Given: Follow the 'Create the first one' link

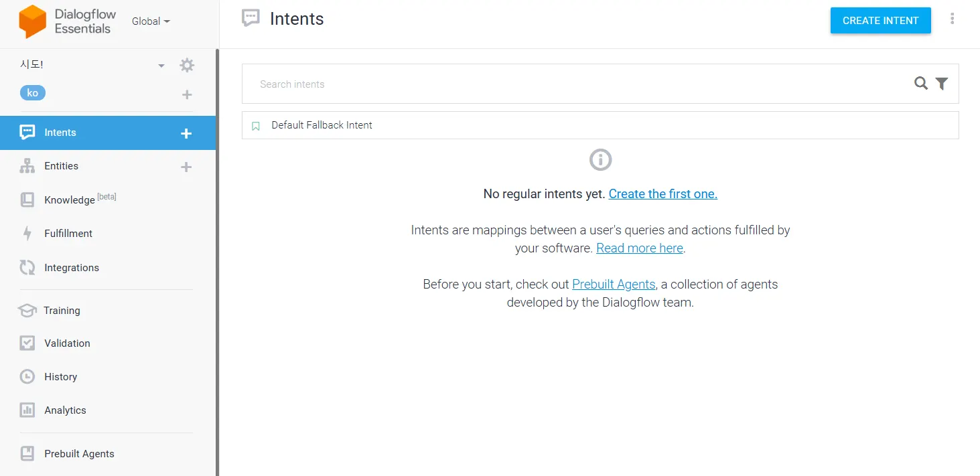Looking at the screenshot, I should [x=662, y=194].
